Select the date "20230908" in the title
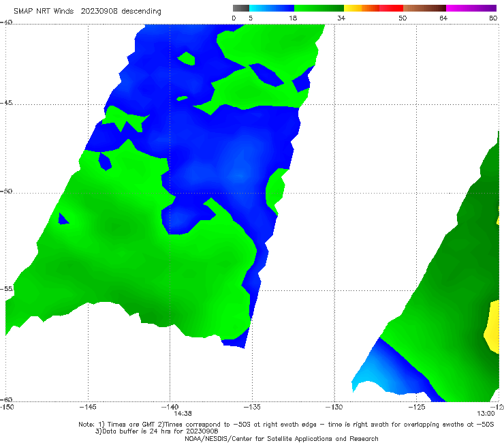The height and width of the screenshot is (443, 504). tap(99, 11)
